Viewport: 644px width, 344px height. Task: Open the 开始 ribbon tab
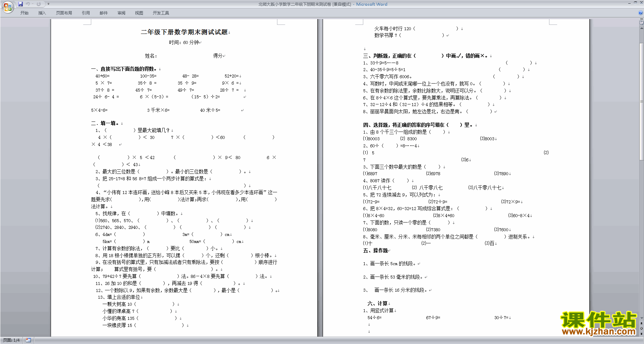click(x=24, y=13)
